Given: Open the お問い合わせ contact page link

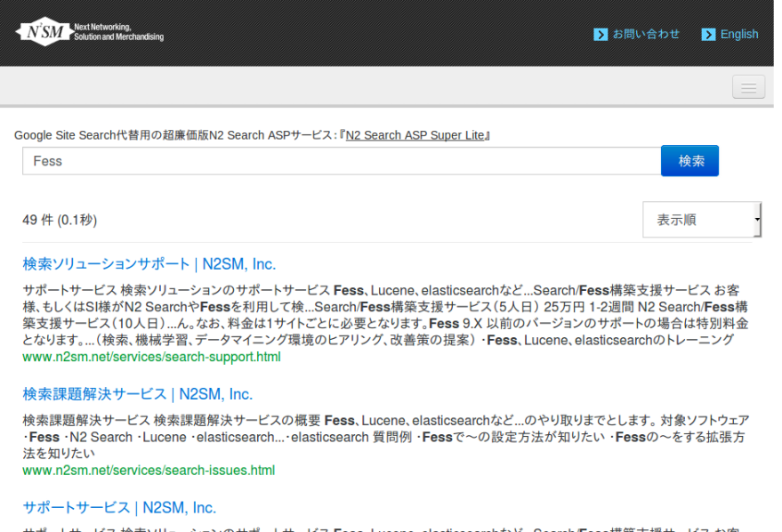Looking at the screenshot, I should click(646, 35).
